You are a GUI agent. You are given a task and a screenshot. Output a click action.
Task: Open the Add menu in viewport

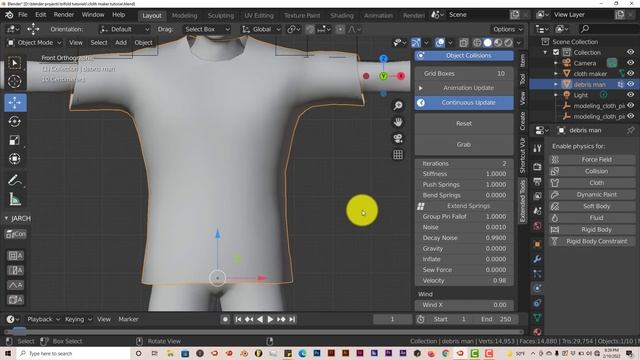(121, 42)
